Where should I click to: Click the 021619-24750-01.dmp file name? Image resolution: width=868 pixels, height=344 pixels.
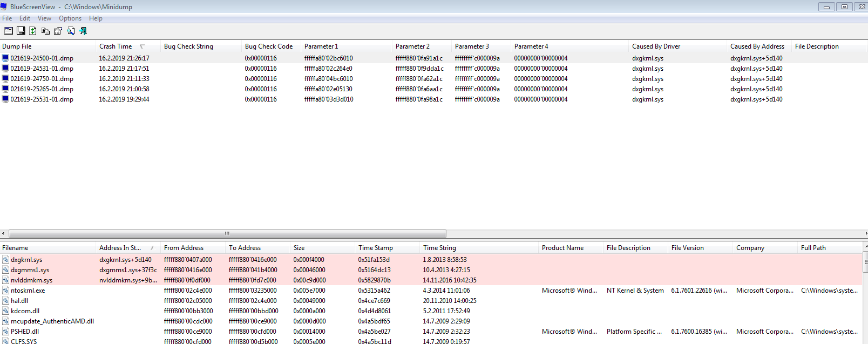42,79
